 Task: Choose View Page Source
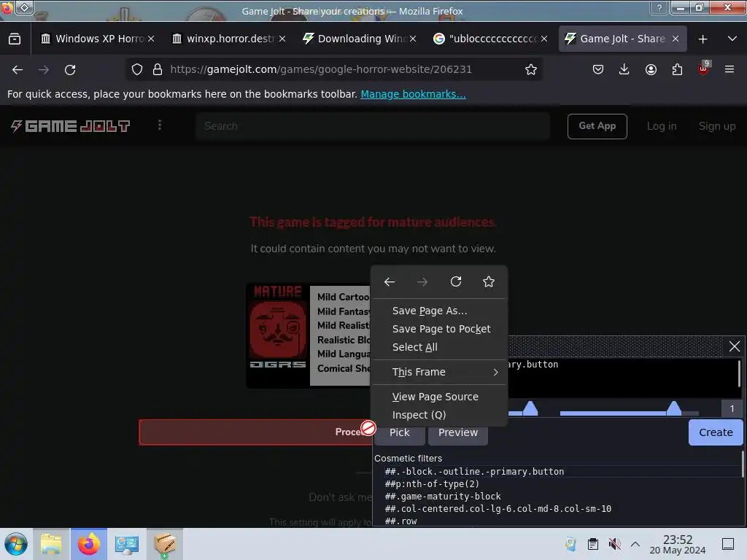click(440, 397)
